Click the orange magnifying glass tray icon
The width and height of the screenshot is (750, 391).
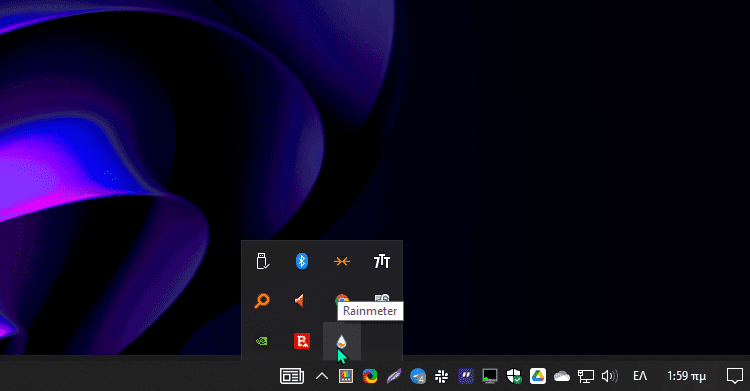click(262, 301)
